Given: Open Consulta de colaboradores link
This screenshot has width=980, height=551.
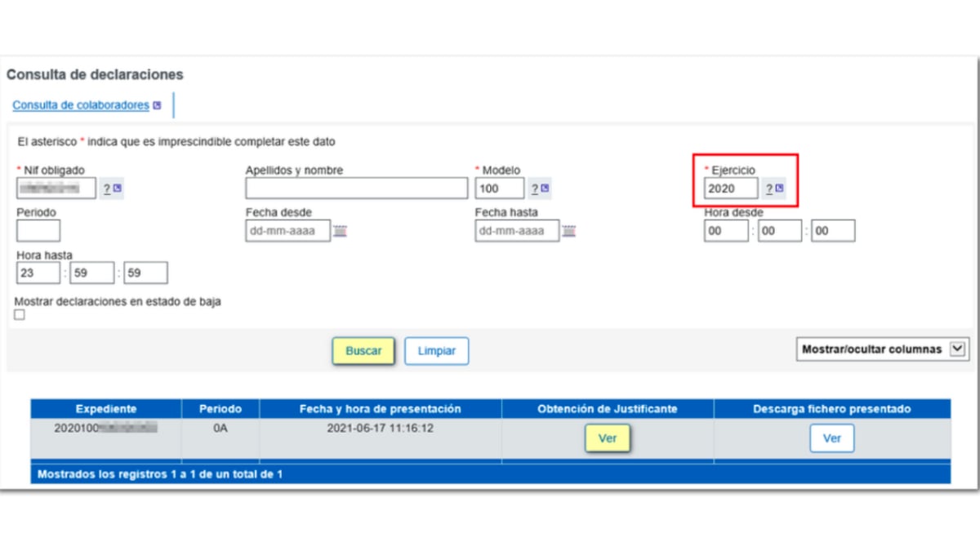Looking at the screenshot, I should pos(81,105).
